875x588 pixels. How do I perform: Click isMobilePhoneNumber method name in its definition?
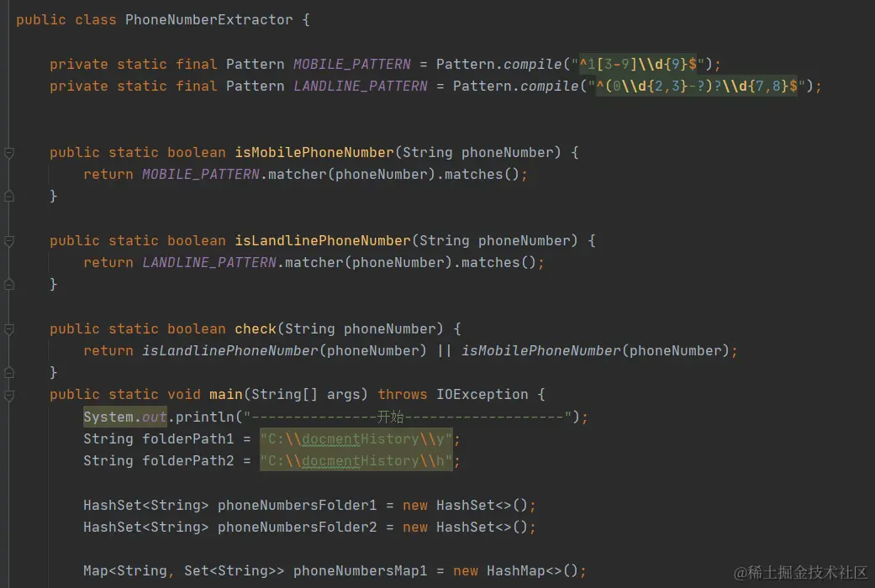pyautogui.click(x=314, y=152)
